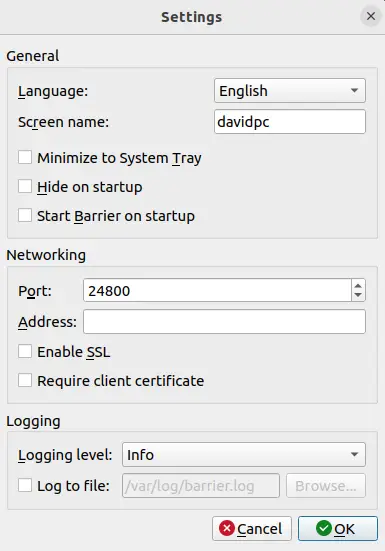Click the Port label
This screenshot has height=551, width=385.
click(35, 291)
